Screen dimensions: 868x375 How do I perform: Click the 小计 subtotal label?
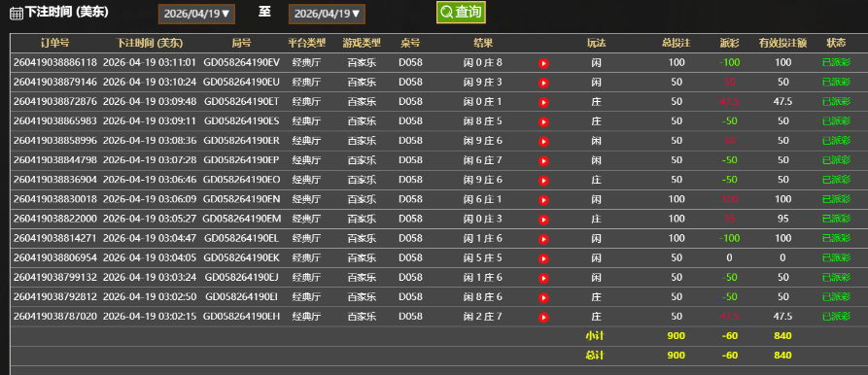(595, 335)
